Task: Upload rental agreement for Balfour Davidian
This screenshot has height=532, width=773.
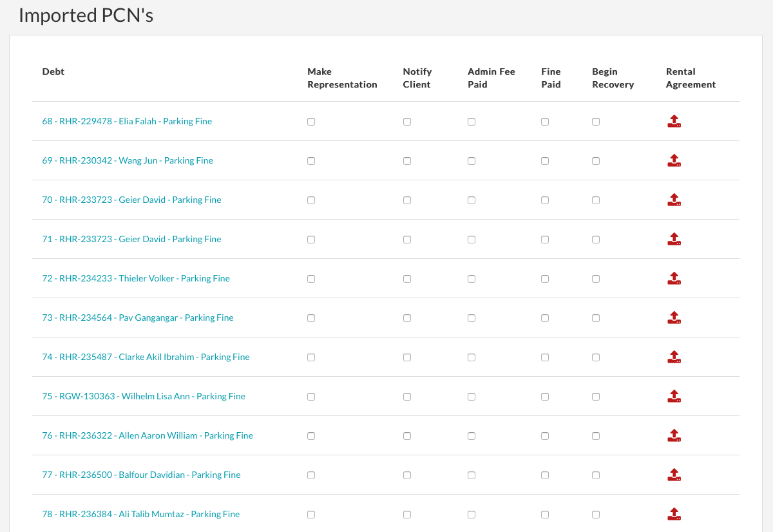Action: 674,475
